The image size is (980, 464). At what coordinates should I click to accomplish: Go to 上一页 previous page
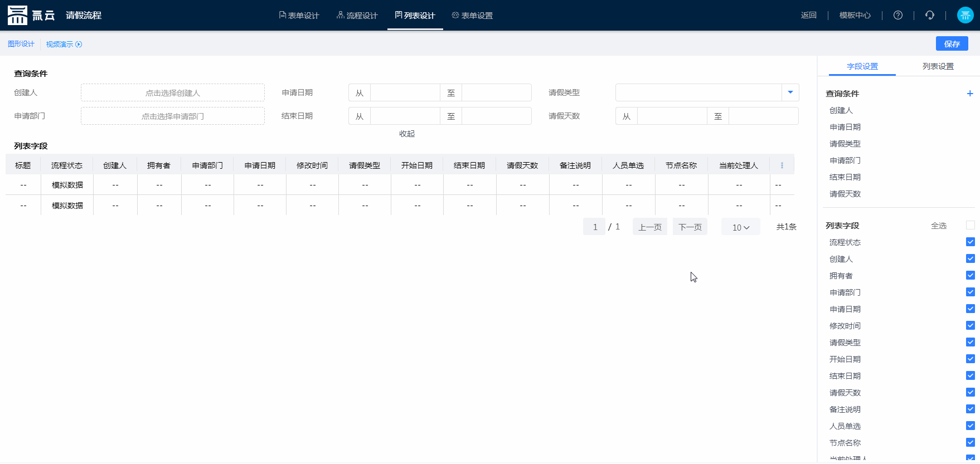point(650,227)
